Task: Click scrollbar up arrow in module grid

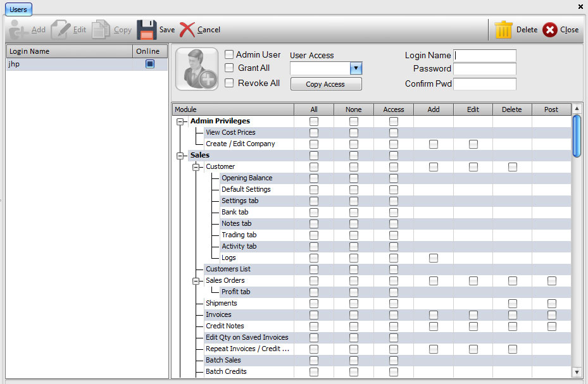Action: (x=577, y=109)
